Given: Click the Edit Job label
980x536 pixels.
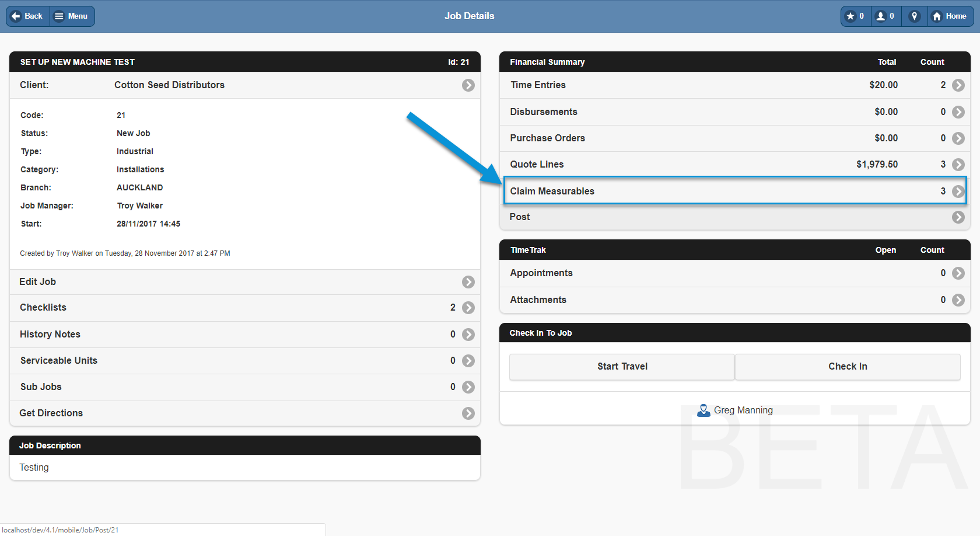Looking at the screenshot, I should point(38,282).
